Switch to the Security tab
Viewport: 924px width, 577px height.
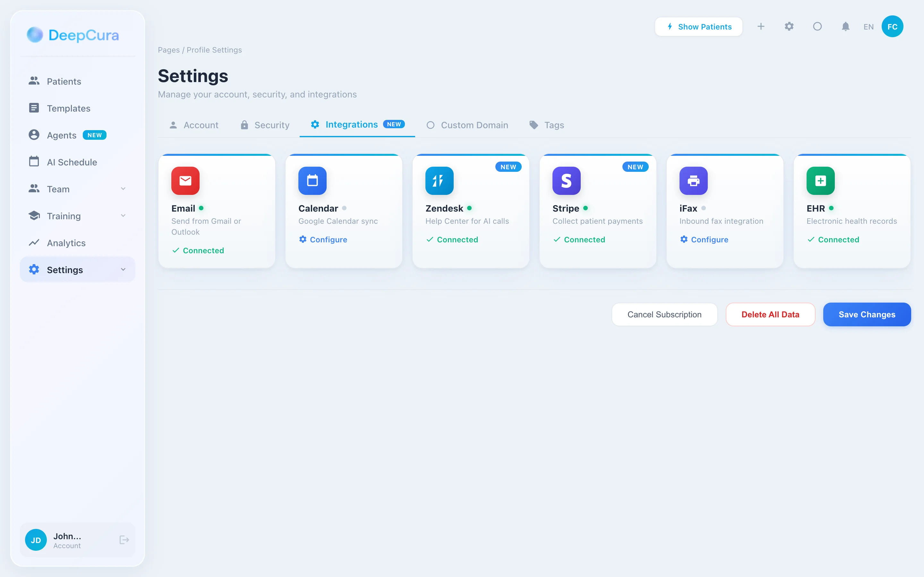[x=265, y=125]
